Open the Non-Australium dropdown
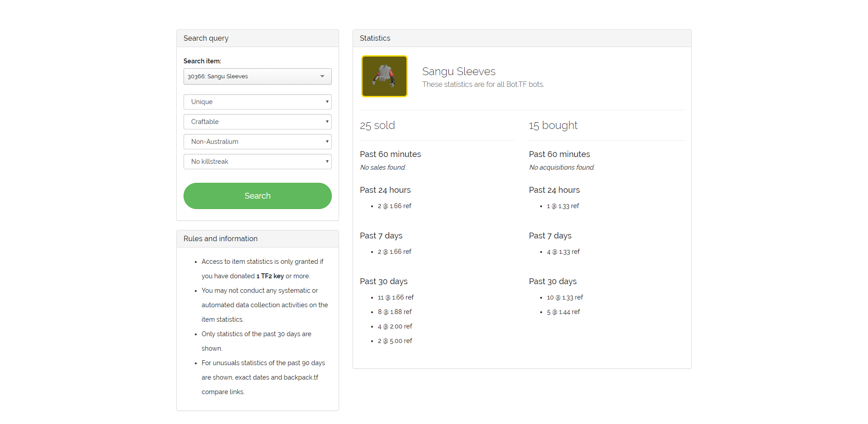 258,142
